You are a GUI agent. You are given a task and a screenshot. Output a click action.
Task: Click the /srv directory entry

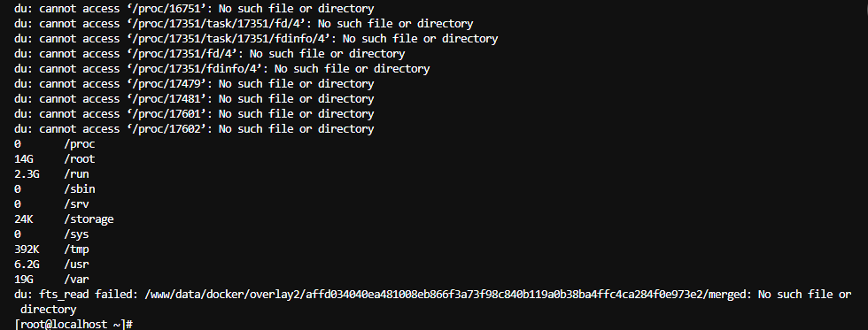[76, 204]
